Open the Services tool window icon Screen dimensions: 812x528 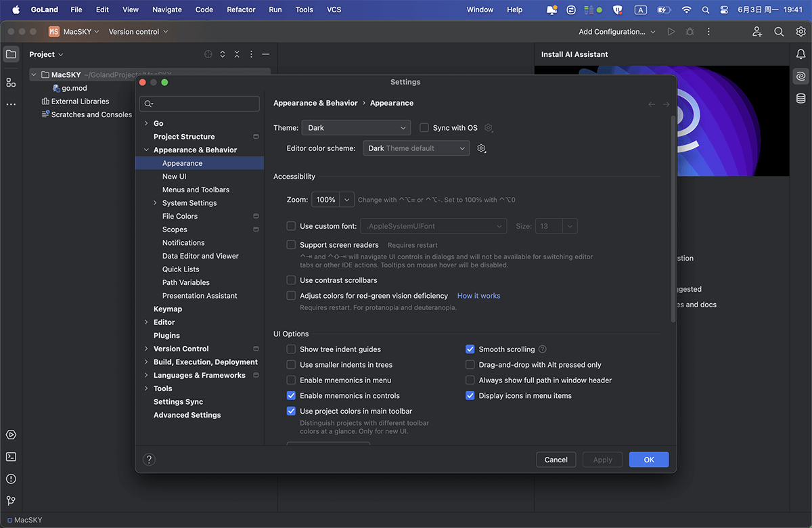coord(11,435)
